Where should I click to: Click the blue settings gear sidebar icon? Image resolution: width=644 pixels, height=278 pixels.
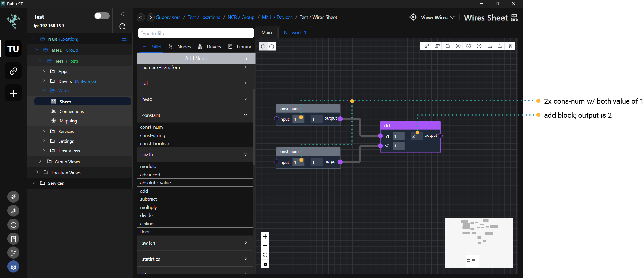pos(13,267)
